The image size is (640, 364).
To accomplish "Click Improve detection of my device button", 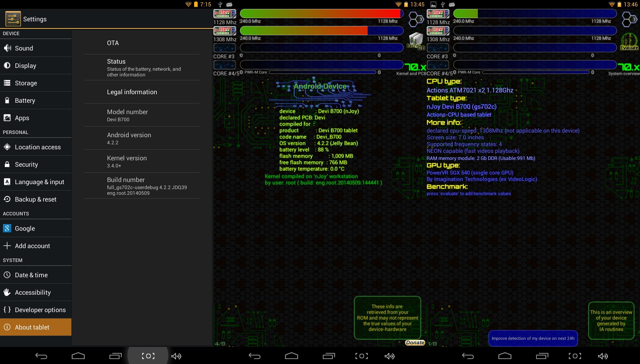I will click(x=533, y=338).
